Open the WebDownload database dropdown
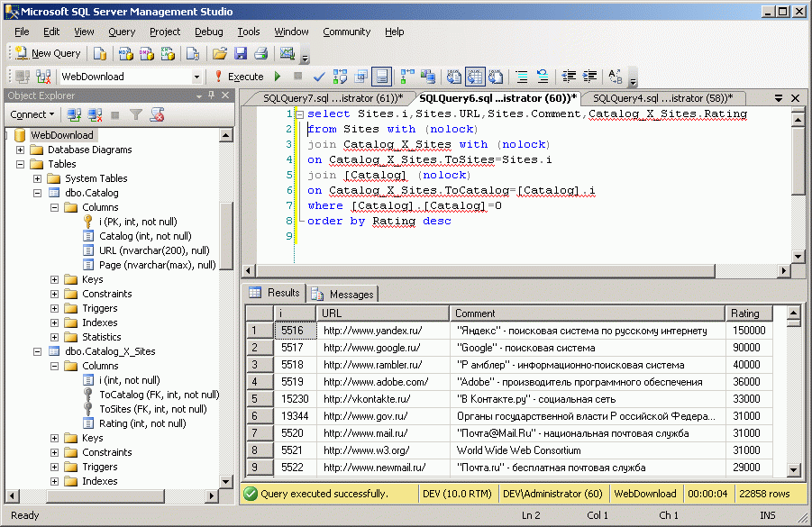The height and width of the screenshot is (527, 812). [196, 77]
